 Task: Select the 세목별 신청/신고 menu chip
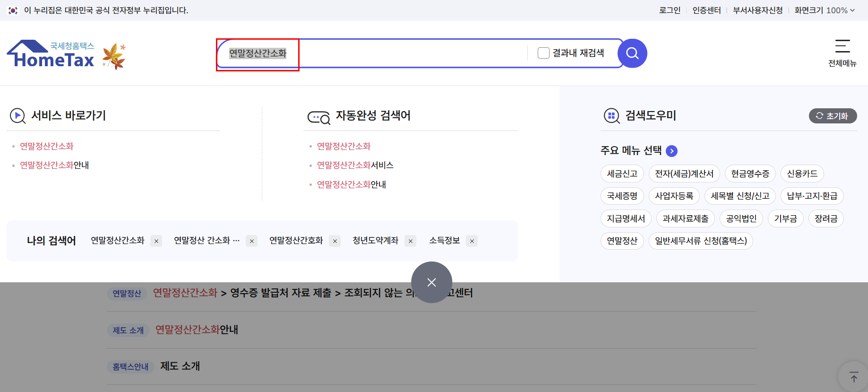point(740,196)
